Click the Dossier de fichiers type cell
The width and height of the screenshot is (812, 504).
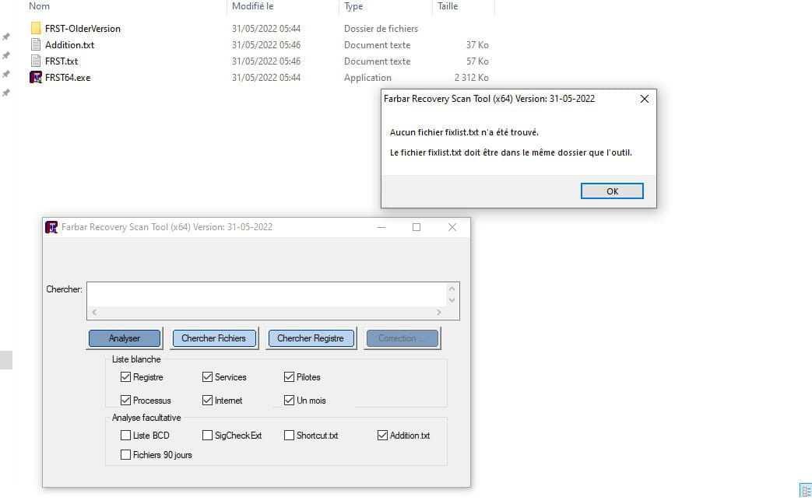[381, 29]
